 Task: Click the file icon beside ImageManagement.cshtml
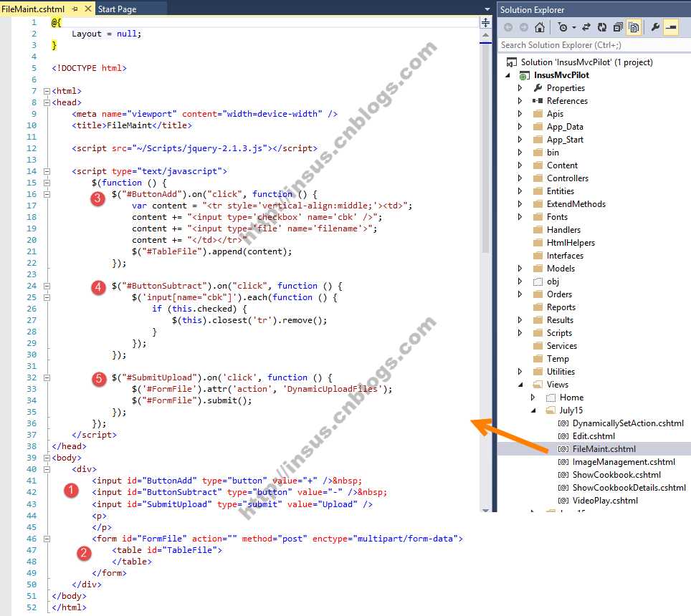(x=563, y=462)
